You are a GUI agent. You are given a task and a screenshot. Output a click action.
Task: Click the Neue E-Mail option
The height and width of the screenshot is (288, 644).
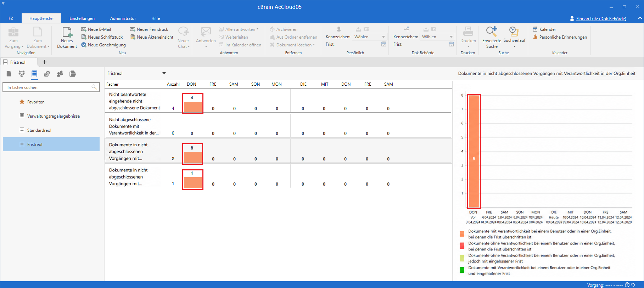click(96, 29)
